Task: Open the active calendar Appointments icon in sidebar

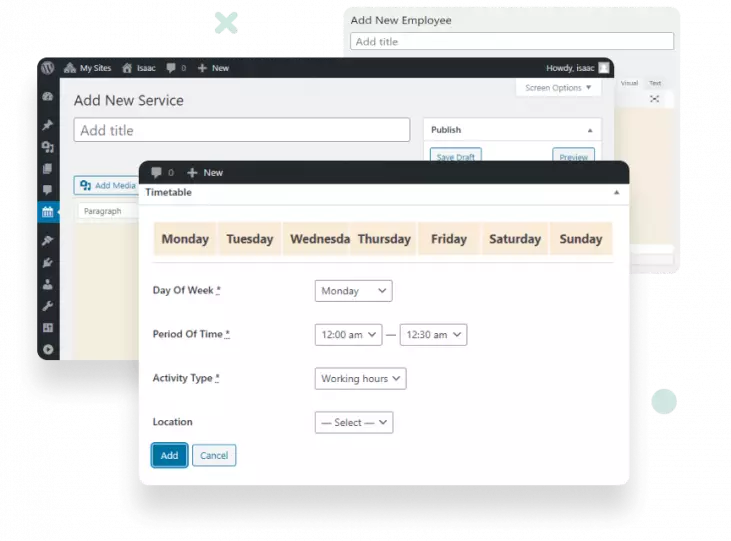Action: tap(48, 212)
